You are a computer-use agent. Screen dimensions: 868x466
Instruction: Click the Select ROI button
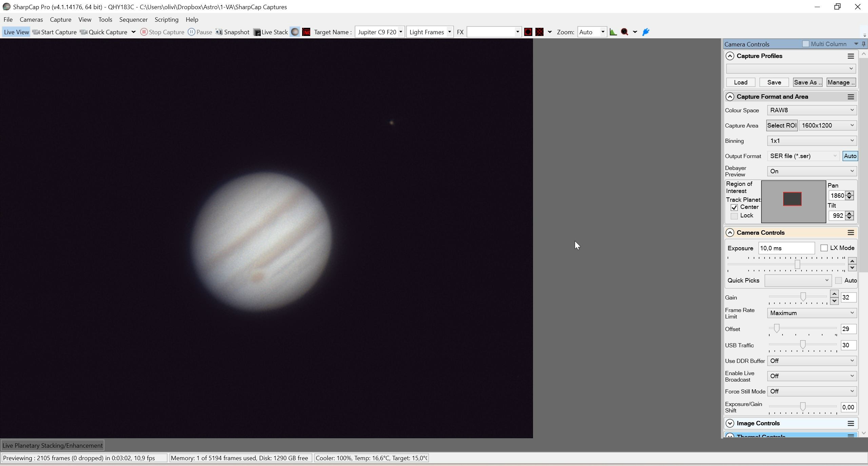[x=782, y=125]
